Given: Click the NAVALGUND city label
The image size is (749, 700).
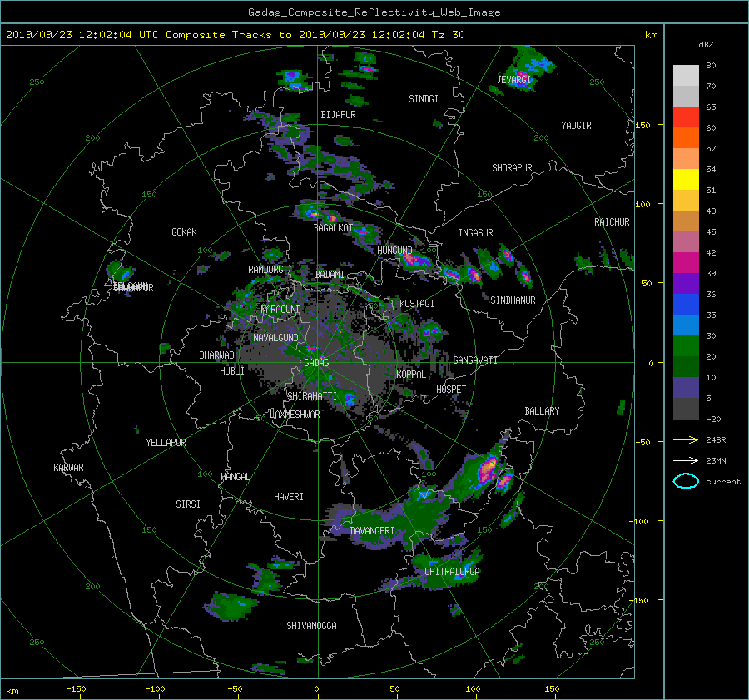Looking at the screenshot, I should point(275,338).
